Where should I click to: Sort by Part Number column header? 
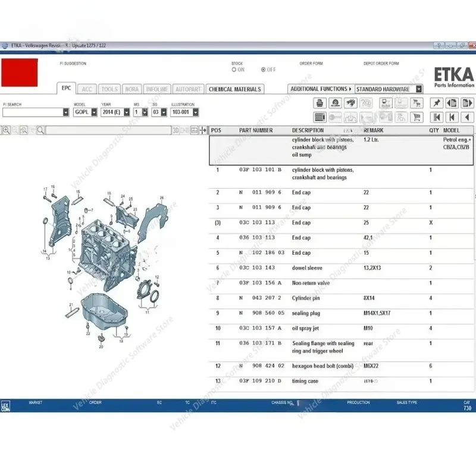point(256,130)
